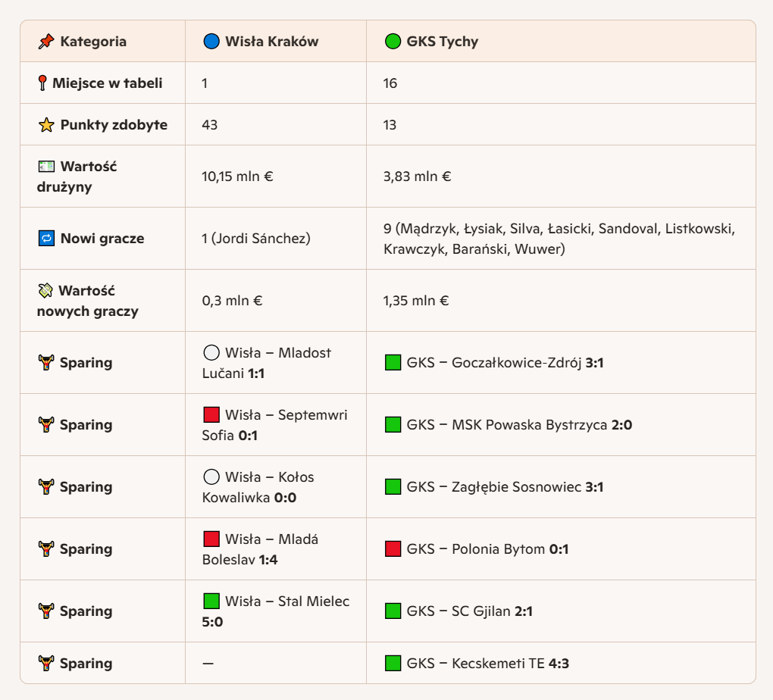Click the red square before GKS – Polonia Bytom
This screenshot has width=773, height=700.
pyautogui.click(x=393, y=549)
